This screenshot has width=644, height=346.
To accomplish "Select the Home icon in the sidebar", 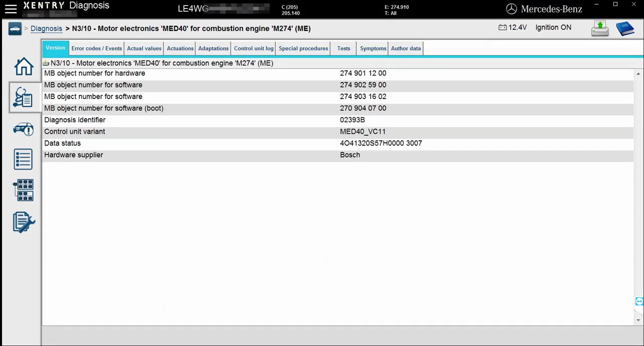I will point(24,66).
